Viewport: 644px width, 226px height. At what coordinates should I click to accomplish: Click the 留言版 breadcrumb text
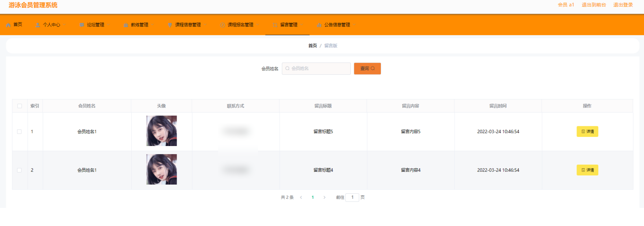point(331,46)
